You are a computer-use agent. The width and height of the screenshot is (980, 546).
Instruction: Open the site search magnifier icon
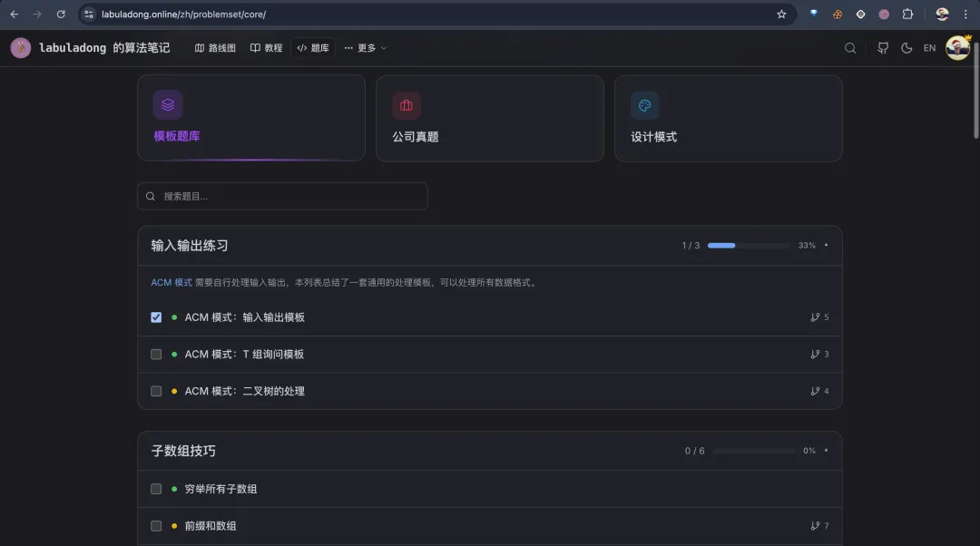849,47
